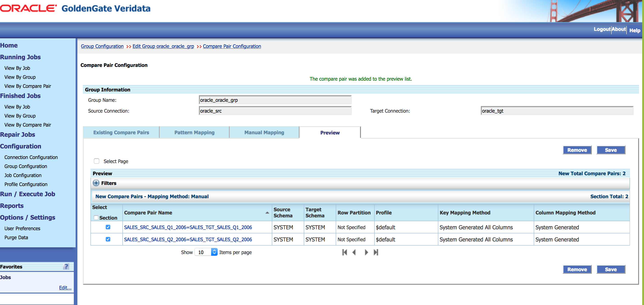This screenshot has width=644, height=305.
Task: Click the Jobs item under Favorites
Action: pyautogui.click(x=5, y=277)
